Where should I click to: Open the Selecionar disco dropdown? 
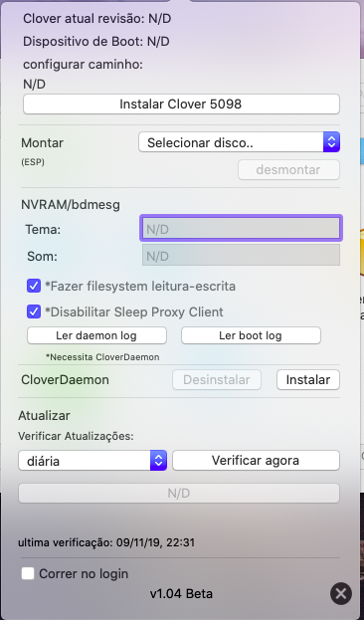pos(239,142)
